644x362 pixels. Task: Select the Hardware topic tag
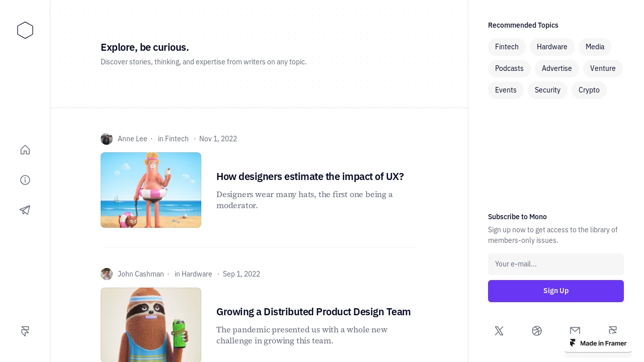(552, 47)
